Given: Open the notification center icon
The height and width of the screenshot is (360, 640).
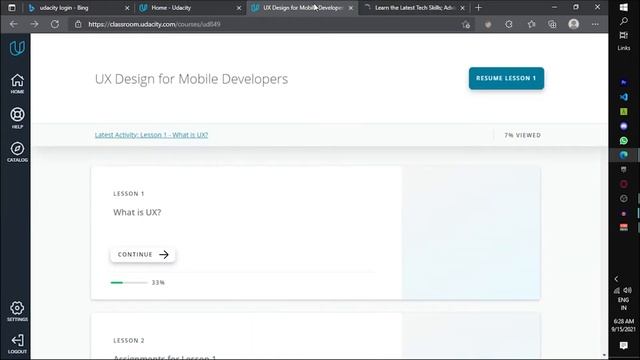Looking at the screenshot, I should pos(624,346).
